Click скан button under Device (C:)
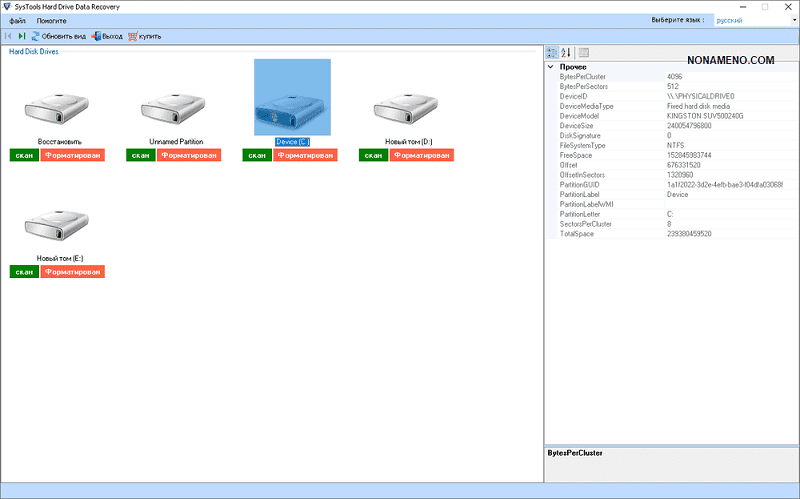 pos(257,155)
